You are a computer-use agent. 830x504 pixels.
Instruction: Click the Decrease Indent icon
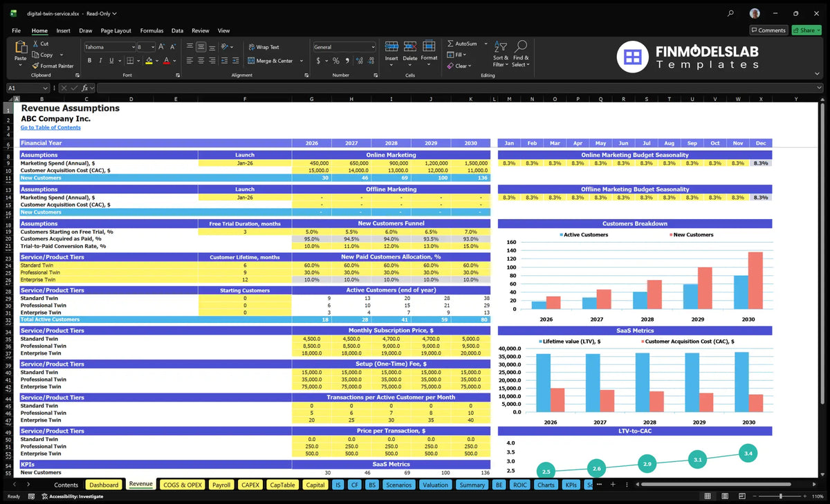click(x=225, y=61)
